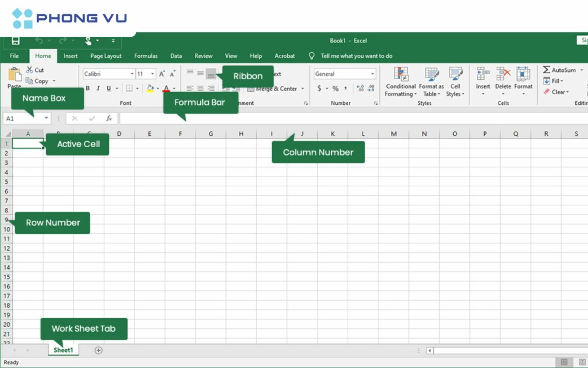The image size is (588, 368).
Task: Switch to the Insert ribbon tab
Action: (x=70, y=56)
